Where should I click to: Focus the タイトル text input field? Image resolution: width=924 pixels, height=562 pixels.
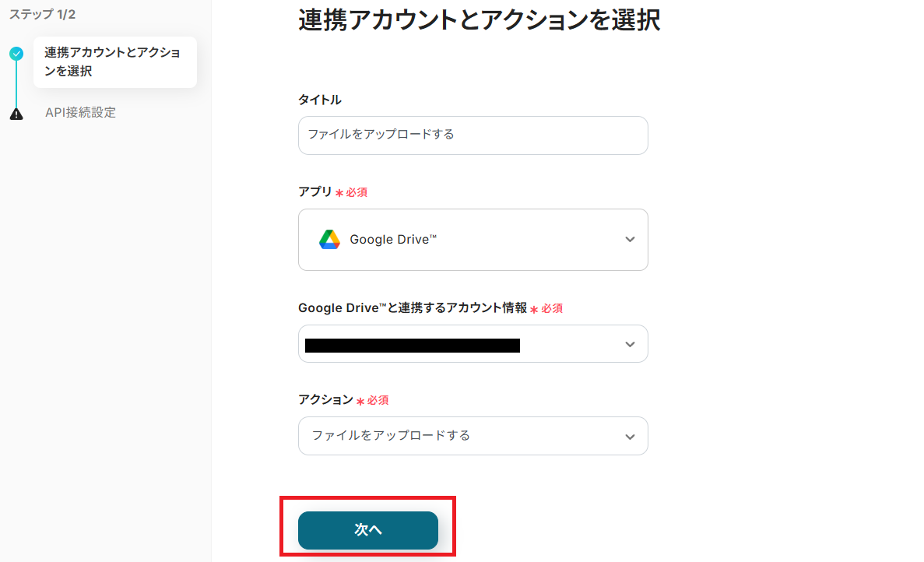(473, 135)
